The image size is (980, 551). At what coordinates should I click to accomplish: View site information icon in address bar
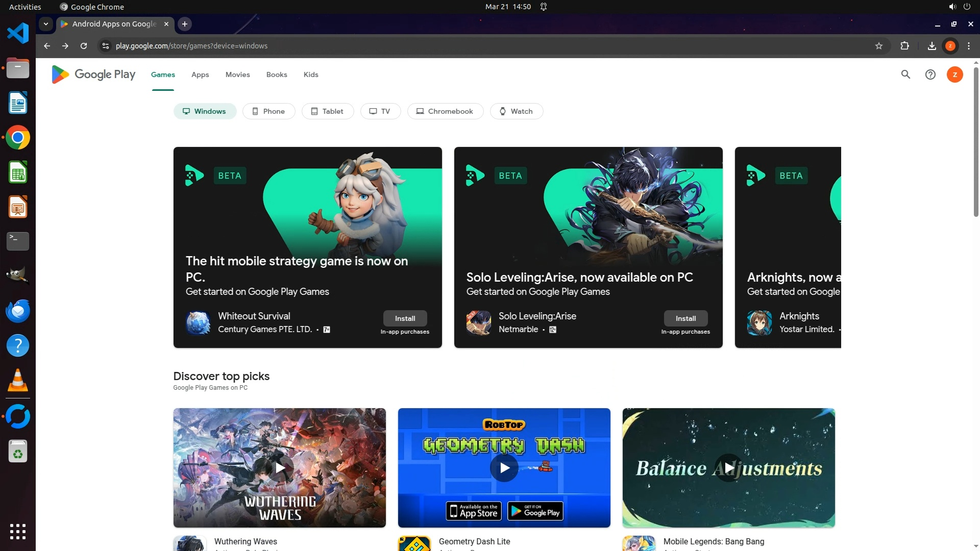105,46
